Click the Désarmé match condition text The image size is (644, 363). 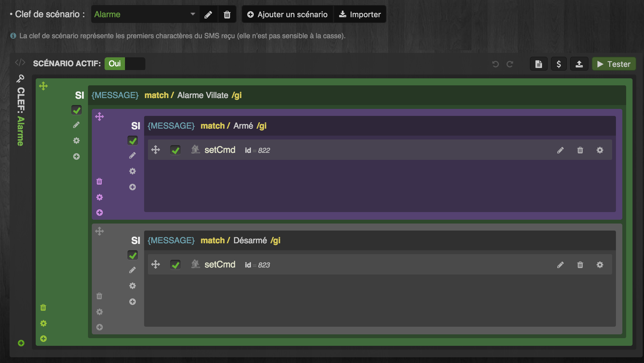pyautogui.click(x=214, y=240)
